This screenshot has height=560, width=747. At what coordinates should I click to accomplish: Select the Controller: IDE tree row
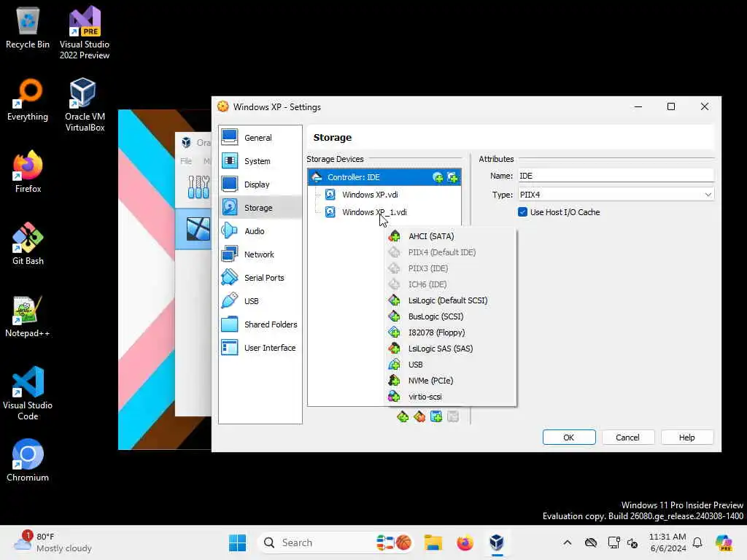point(384,177)
